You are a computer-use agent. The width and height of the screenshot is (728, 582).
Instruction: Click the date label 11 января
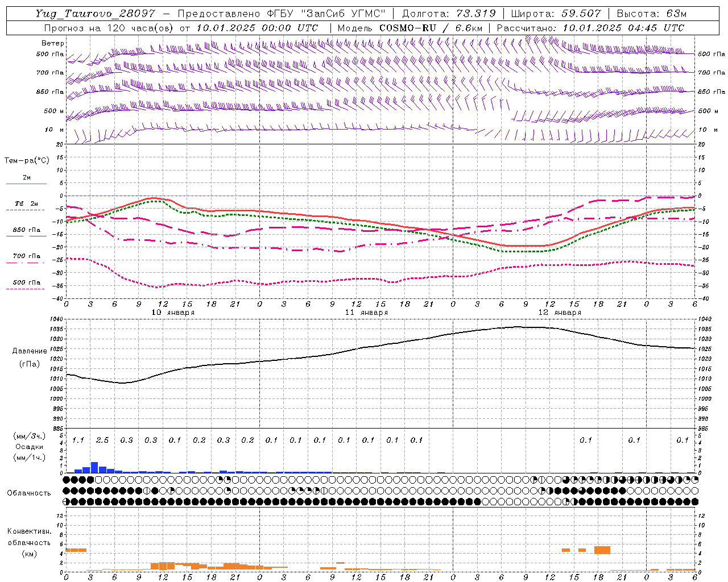click(366, 313)
